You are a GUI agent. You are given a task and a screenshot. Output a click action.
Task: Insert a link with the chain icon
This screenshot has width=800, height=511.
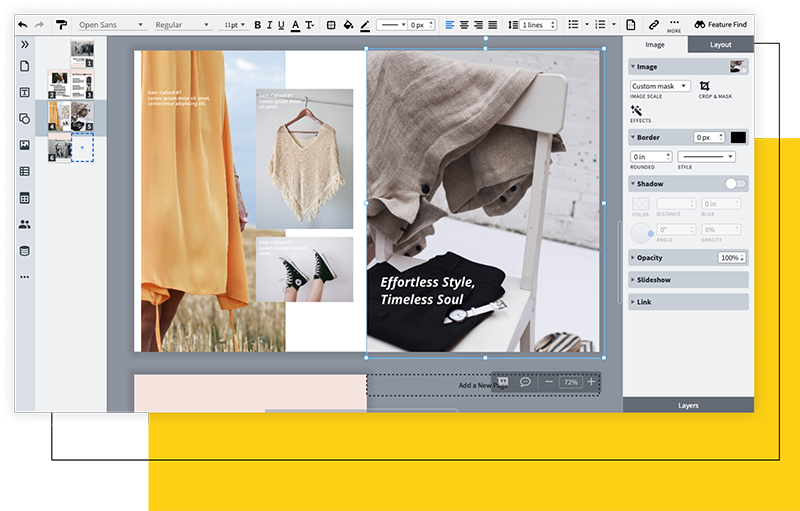click(654, 24)
